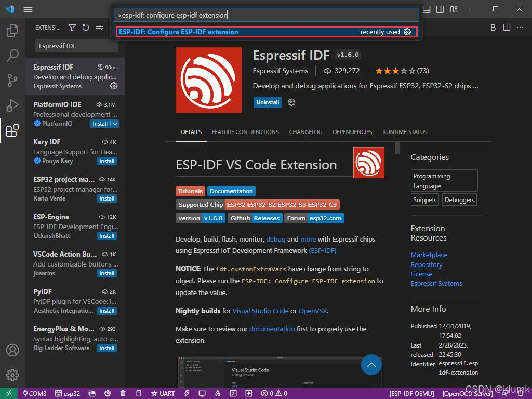
Task: Run full clean trash icon in status bar
Action: [x=123, y=394]
